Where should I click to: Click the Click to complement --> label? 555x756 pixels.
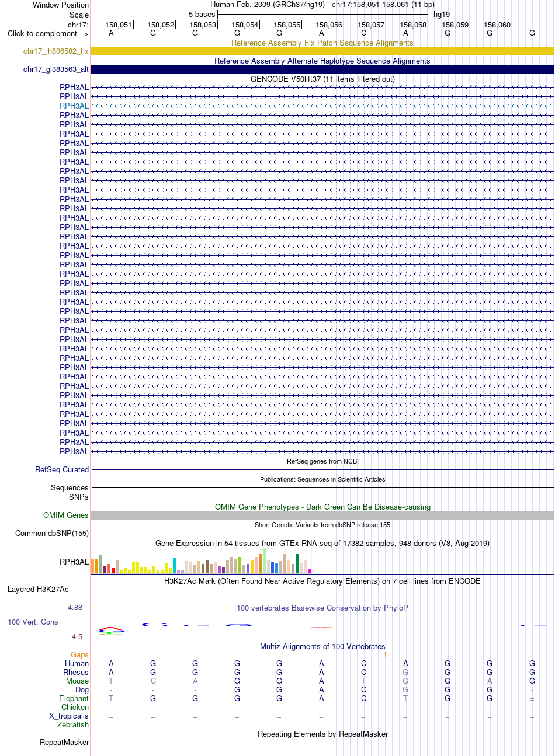tap(48, 33)
